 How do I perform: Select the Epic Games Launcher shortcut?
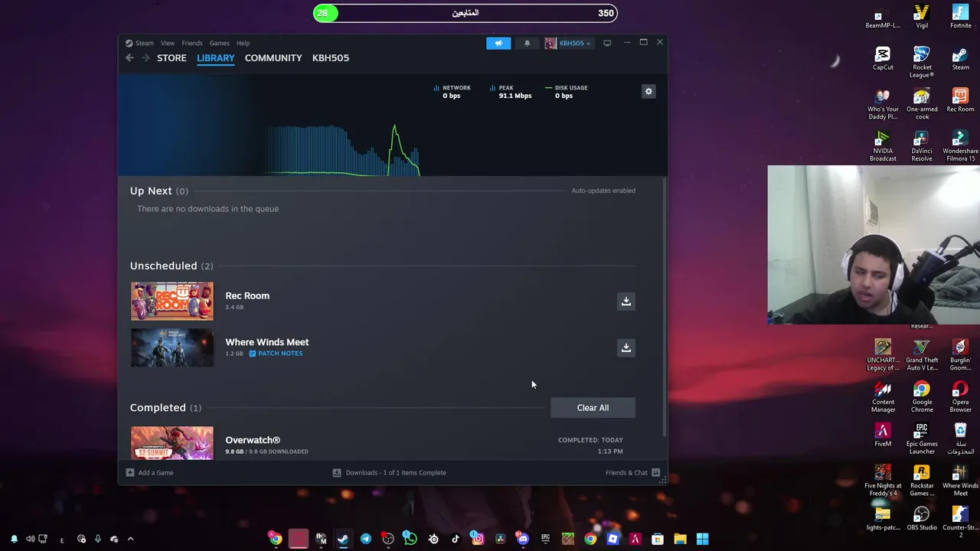click(x=922, y=439)
